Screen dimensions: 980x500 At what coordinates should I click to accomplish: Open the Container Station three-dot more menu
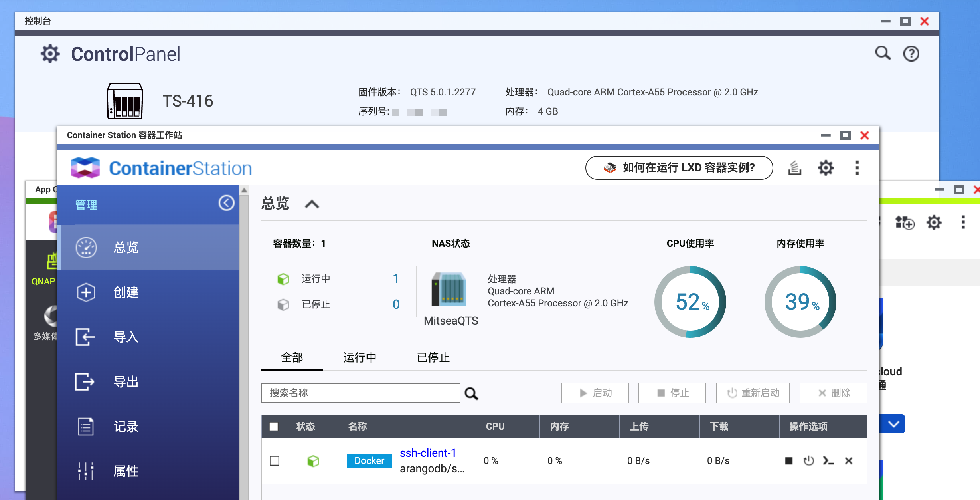857,168
